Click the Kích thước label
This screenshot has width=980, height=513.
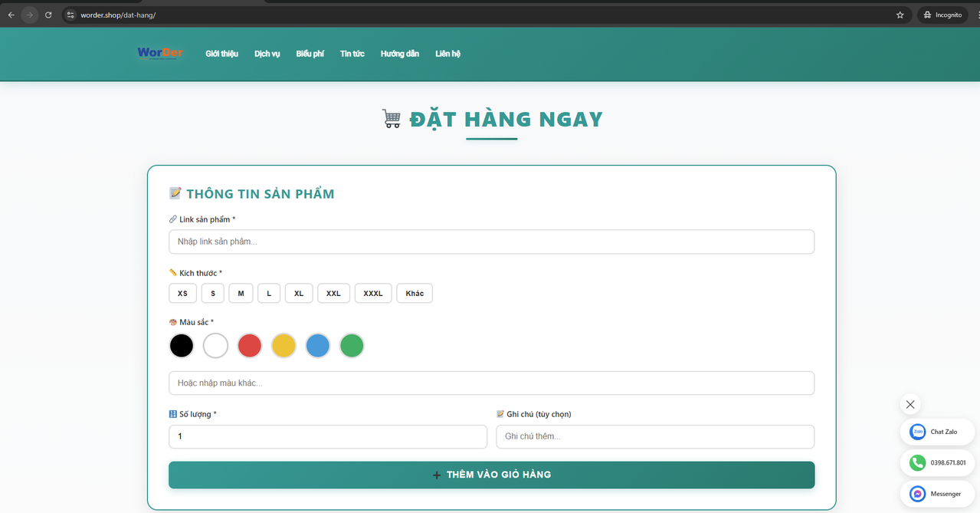(201, 273)
